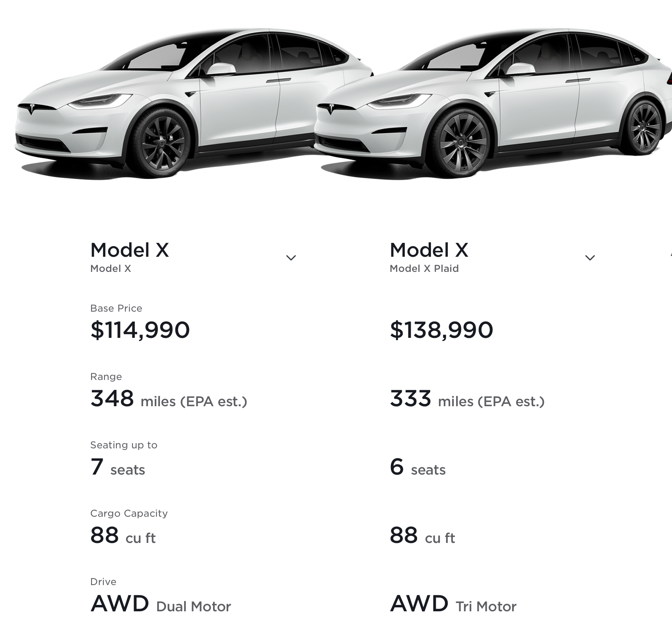The width and height of the screenshot is (672, 628).
Task: Click the 7 seats value
Action: click(118, 467)
